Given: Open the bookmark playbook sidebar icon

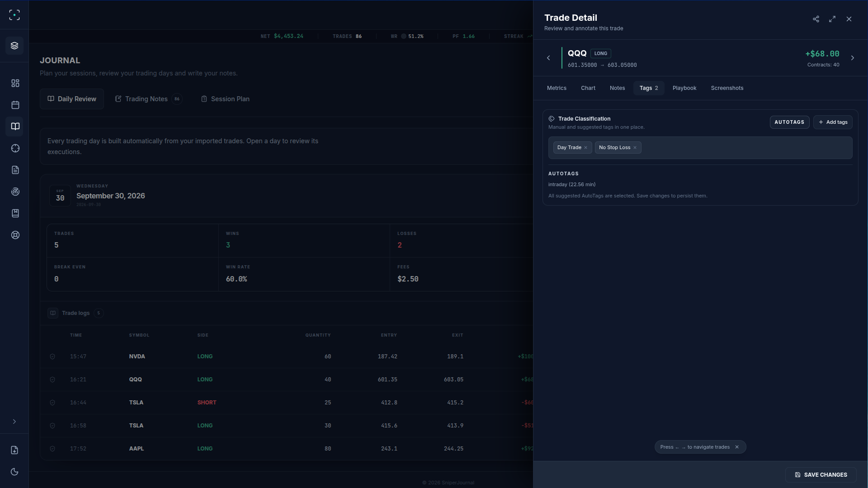Looking at the screenshot, I should [x=15, y=213].
